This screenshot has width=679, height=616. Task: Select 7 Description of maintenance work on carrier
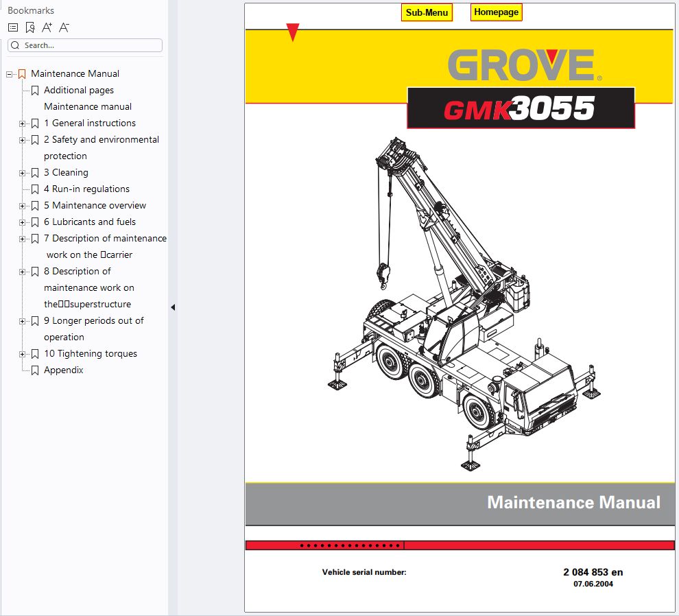(105, 246)
